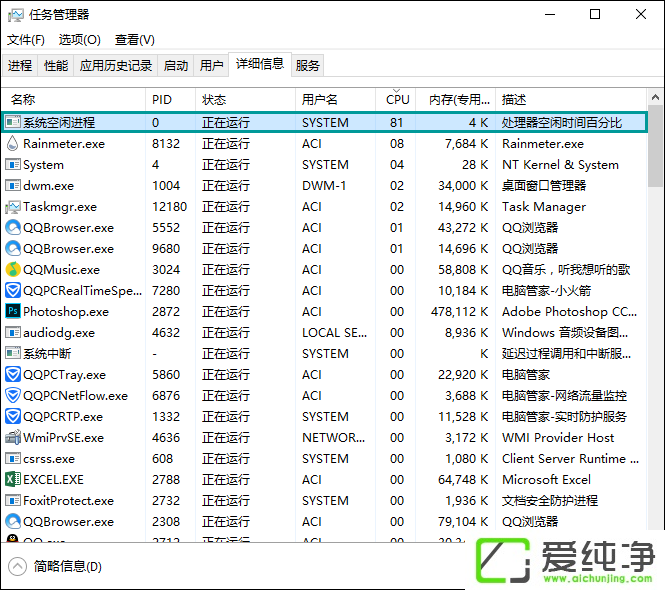Image resolution: width=665 pixels, height=590 pixels.
Task: Select the QQMusic.exe process name
Action: (61, 270)
